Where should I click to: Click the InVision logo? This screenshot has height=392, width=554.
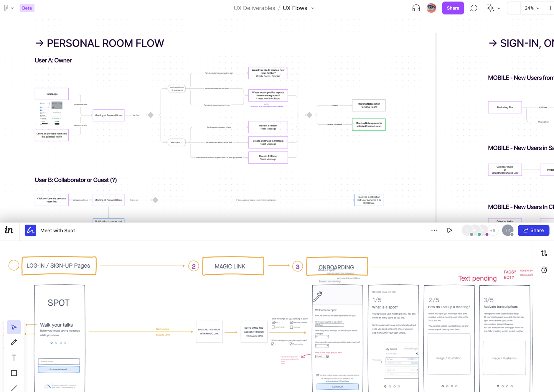click(9, 230)
